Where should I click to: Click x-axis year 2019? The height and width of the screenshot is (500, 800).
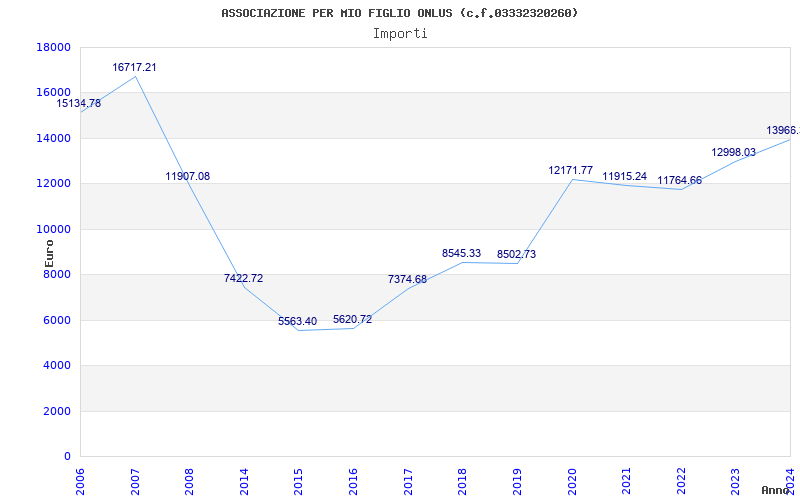point(517,482)
